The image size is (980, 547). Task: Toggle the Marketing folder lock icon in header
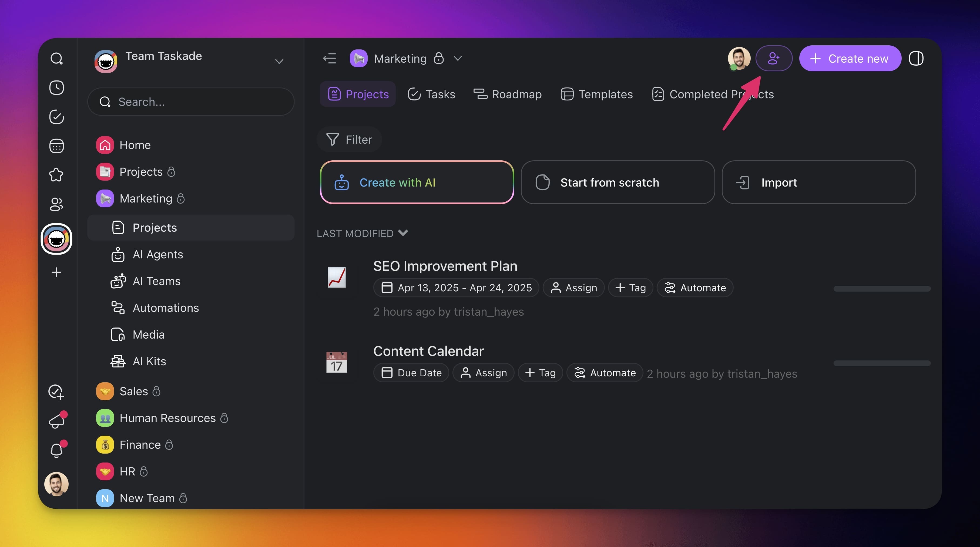(439, 59)
